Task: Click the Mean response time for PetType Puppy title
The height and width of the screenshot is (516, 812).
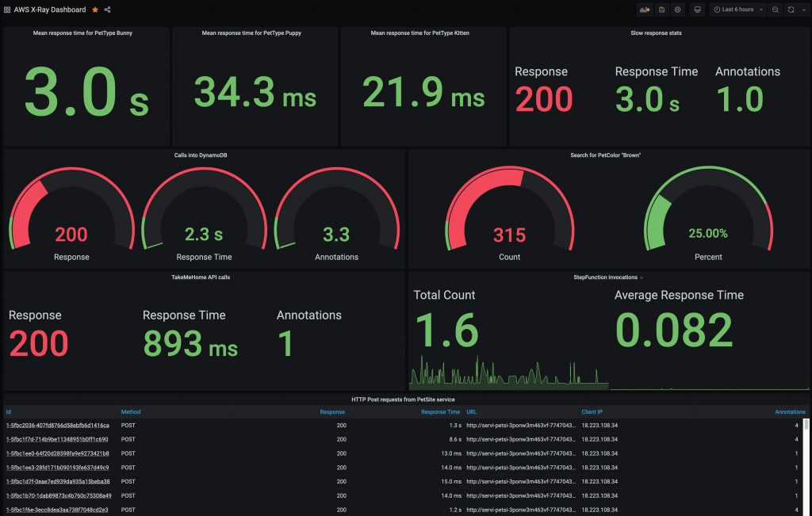Action: point(251,33)
